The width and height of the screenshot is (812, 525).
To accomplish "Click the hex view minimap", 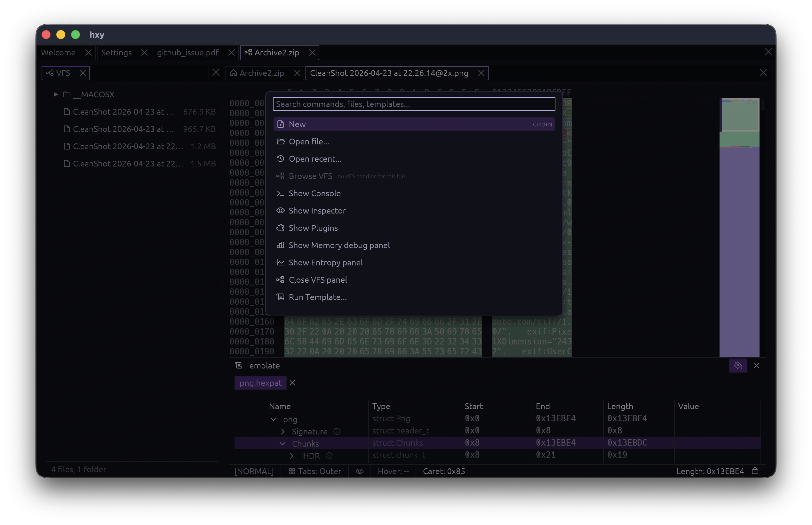I will click(x=739, y=227).
